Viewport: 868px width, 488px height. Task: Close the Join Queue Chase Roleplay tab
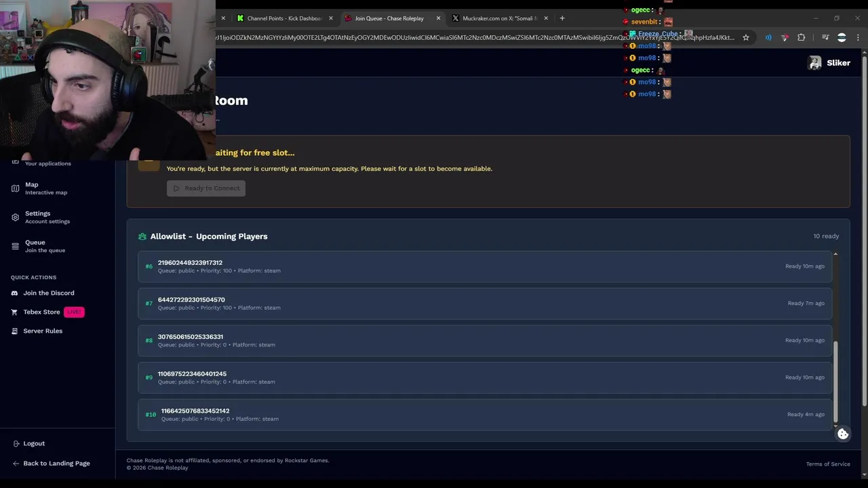coord(439,18)
